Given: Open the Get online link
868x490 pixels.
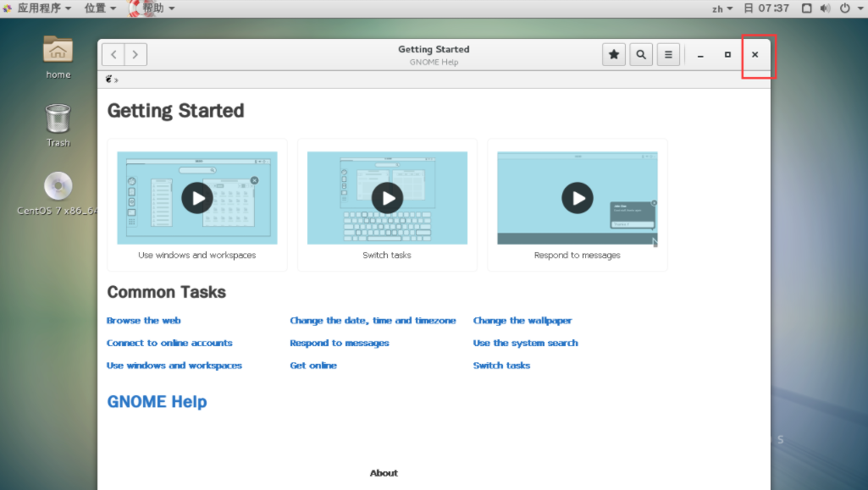Looking at the screenshot, I should [x=313, y=366].
